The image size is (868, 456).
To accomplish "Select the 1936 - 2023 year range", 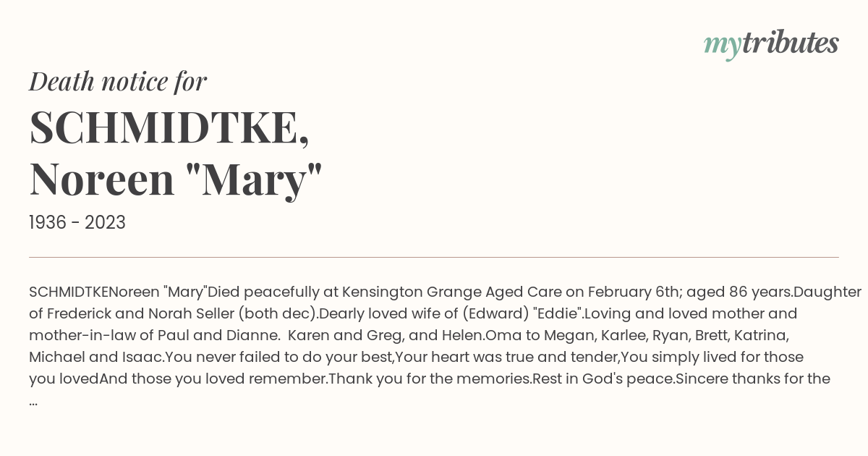I will (77, 223).
